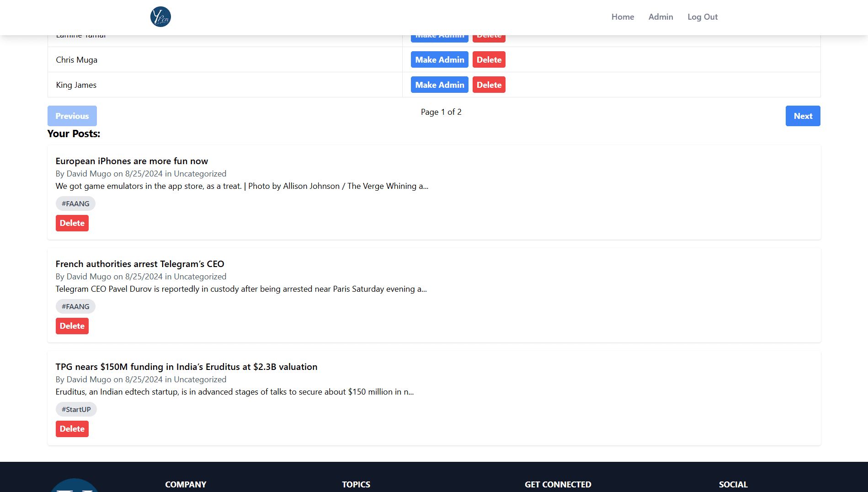Open 'French authorities arrest Telegram's CEO' title
This screenshot has width=868, height=492.
pos(140,264)
